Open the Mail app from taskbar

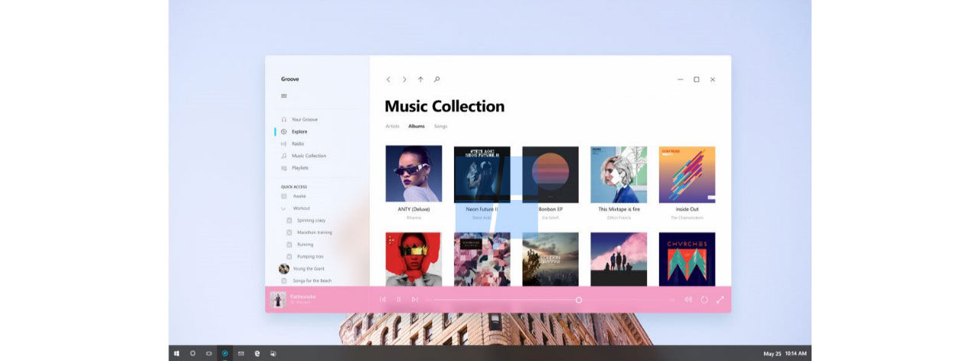(x=240, y=353)
